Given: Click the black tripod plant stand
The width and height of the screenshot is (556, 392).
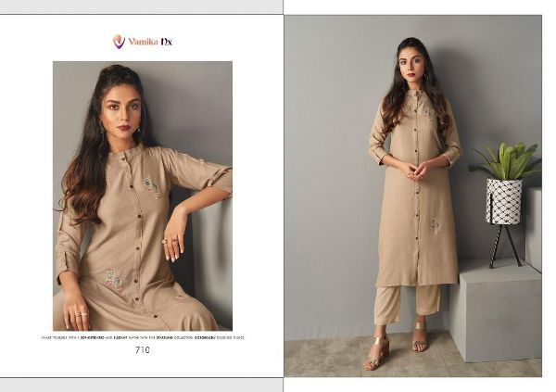Looking at the screenshot, I should (x=505, y=246).
